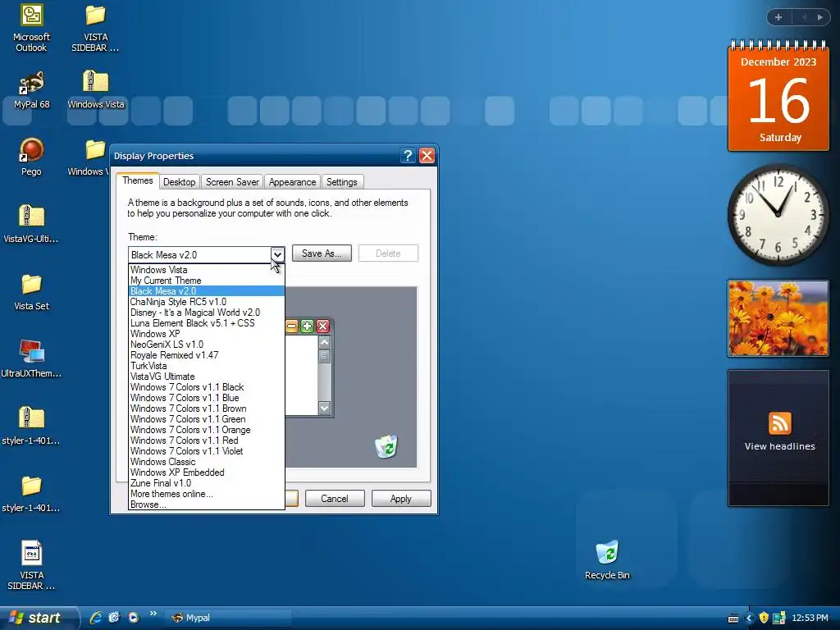Launch Internet Explorer from the quick launch
840x630 pixels.
pyautogui.click(x=96, y=618)
